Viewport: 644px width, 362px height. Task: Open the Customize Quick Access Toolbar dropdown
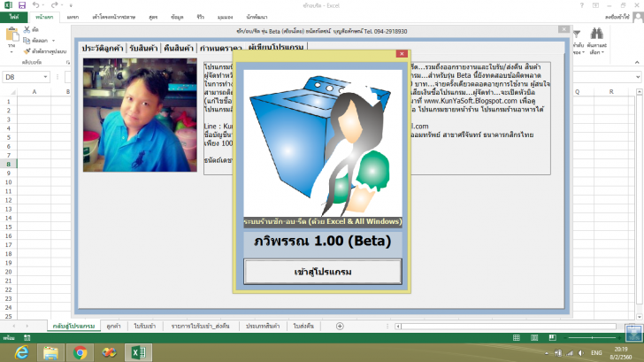(x=71, y=5)
